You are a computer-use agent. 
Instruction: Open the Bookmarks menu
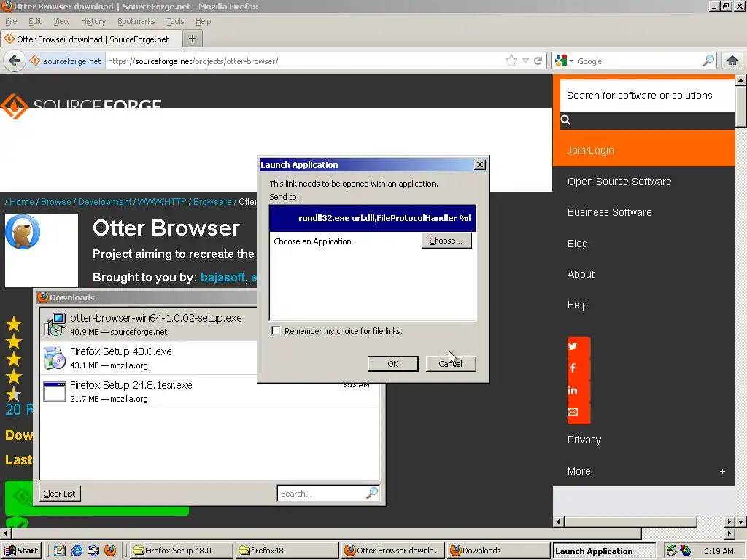coord(136,21)
